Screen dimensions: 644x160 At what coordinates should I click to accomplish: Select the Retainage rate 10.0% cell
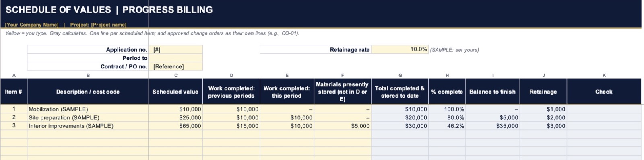[400, 49]
